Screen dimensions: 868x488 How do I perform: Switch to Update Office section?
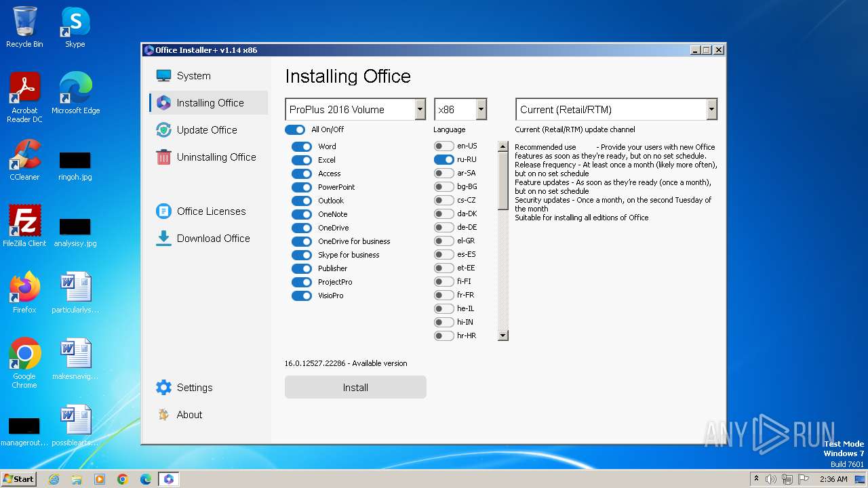(x=209, y=130)
